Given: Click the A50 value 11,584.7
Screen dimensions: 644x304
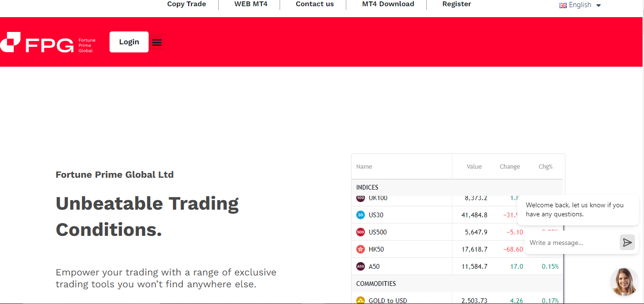Looking at the screenshot, I should coord(474,266).
